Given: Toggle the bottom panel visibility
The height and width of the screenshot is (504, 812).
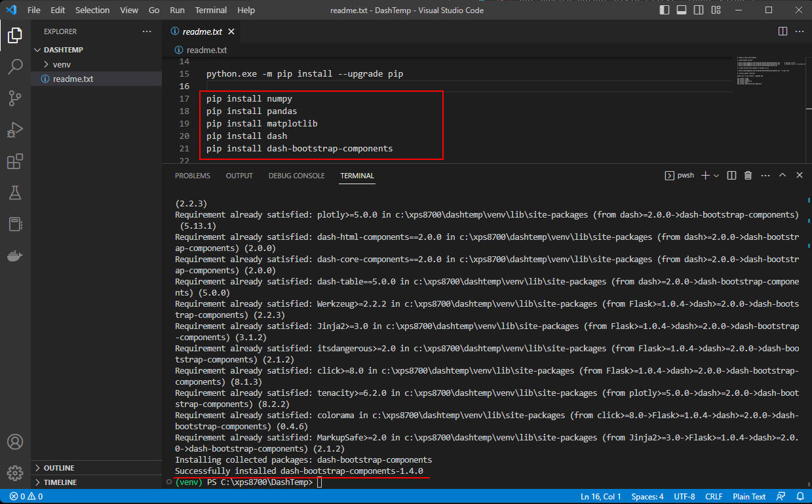Looking at the screenshot, I should [683, 10].
